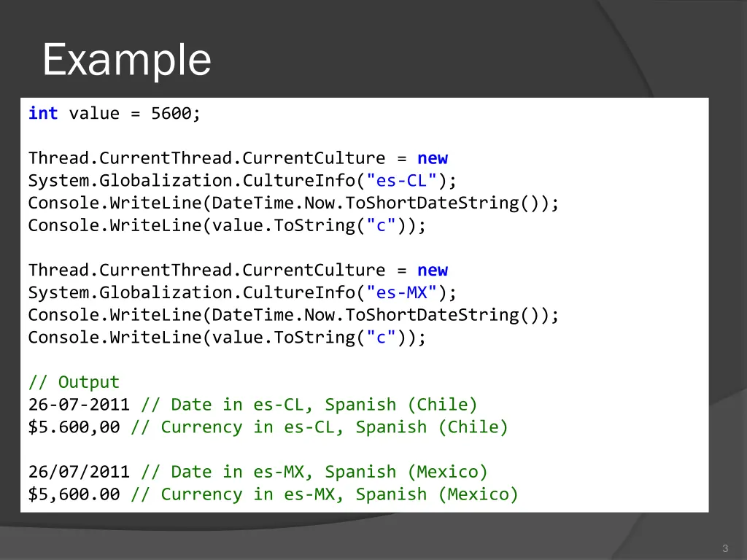This screenshot has height=560, width=747.
Task: Click the // Output comment
Action: click(73, 381)
